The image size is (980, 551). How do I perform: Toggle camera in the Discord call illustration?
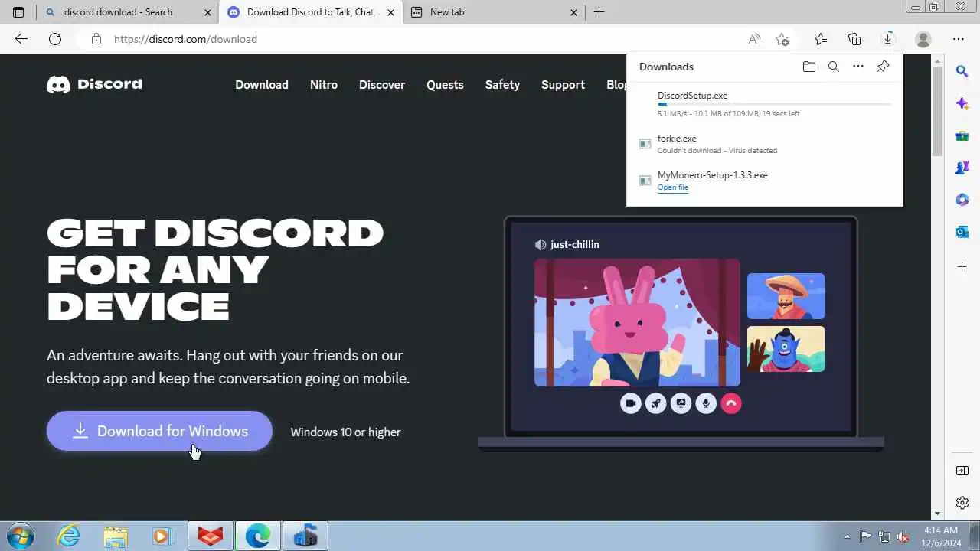click(631, 403)
